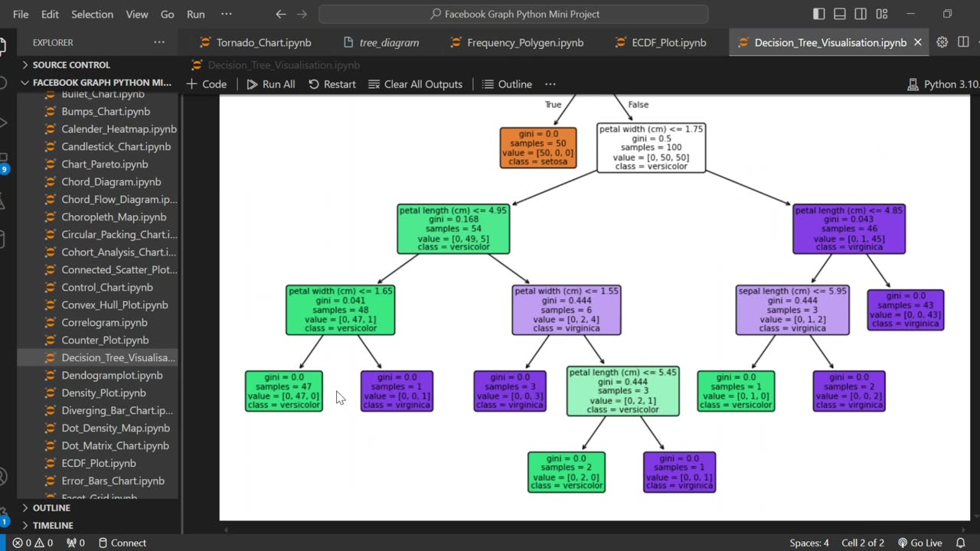Screen dimensions: 980x551
Task: Add a Code cell
Action: tap(206, 84)
